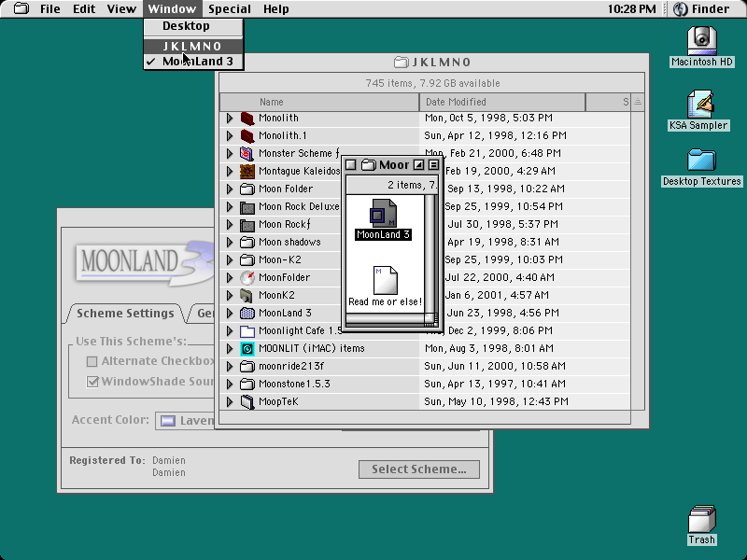Expand the Moon shadows disclosure triangle

click(x=230, y=242)
